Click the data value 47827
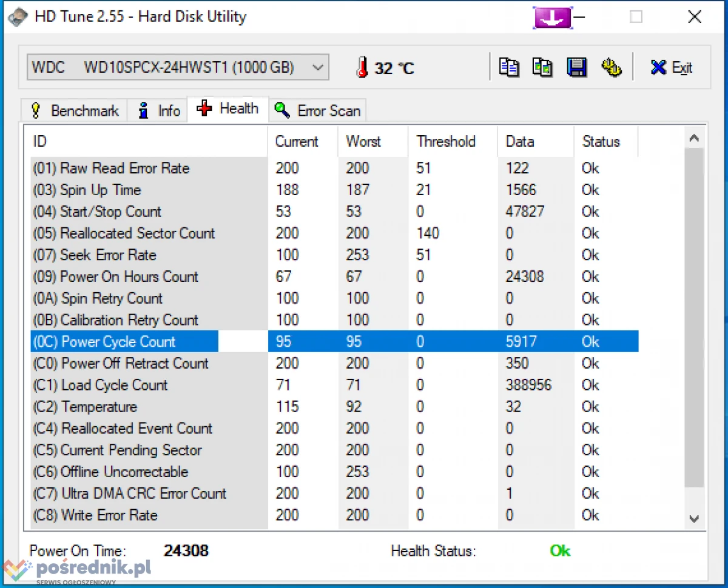The image size is (728, 588). (x=525, y=212)
